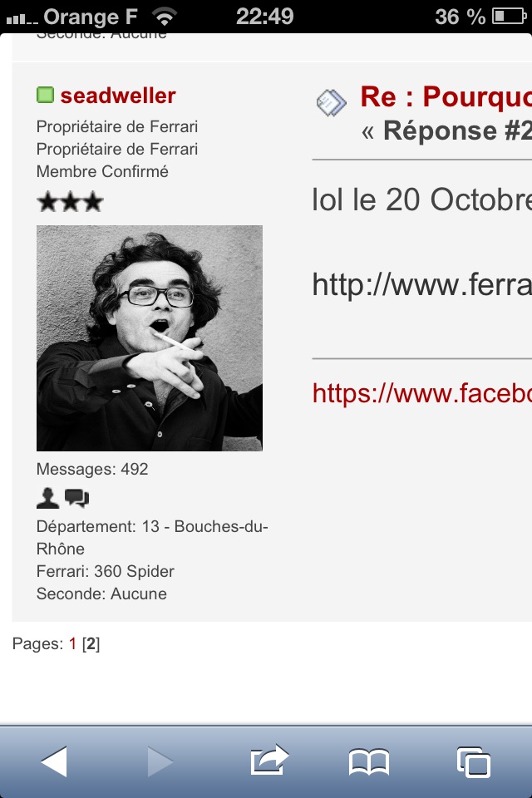The height and width of the screenshot is (798, 532).
Task: Open the http://www.ferra link in the post
Action: pyautogui.click(x=422, y=283)
